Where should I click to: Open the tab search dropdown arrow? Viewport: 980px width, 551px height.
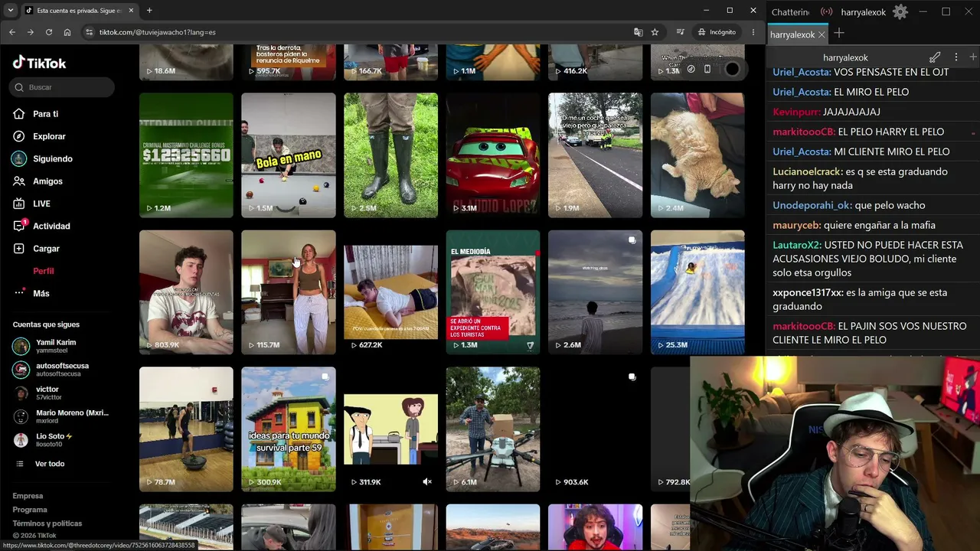click(x=10, y=11)
